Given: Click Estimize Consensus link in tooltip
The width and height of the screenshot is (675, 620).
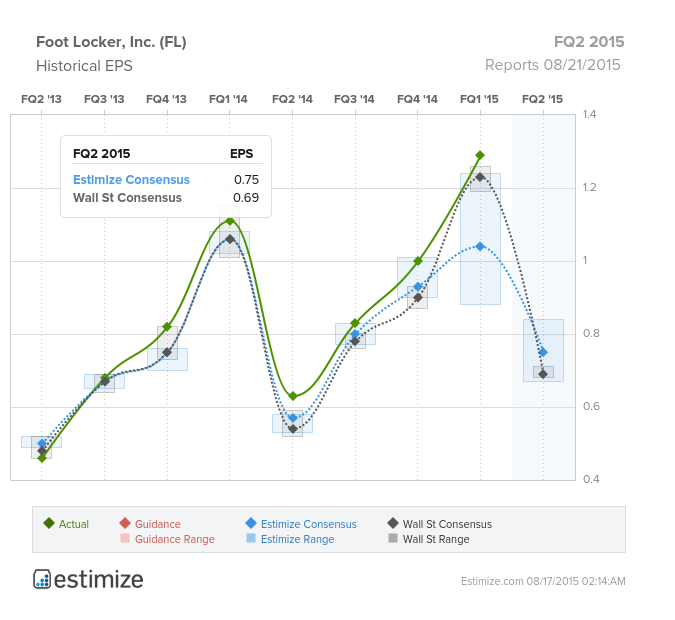Looking at the screenshot, I should click(131, 180).
